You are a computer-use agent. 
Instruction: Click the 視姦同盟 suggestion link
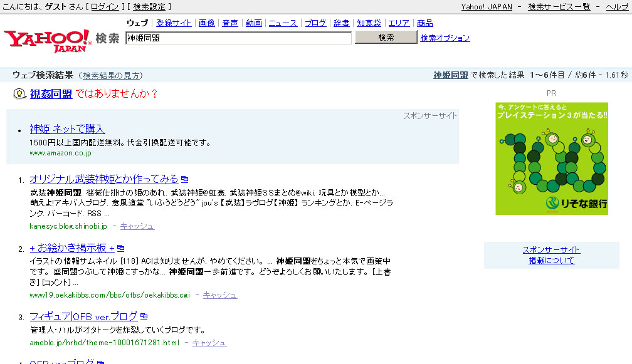click(51, 94)
